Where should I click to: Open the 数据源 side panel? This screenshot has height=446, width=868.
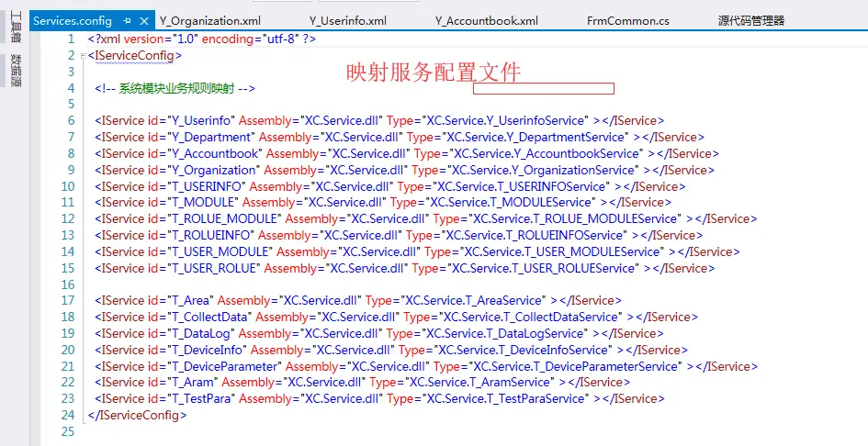pos(16,71)
